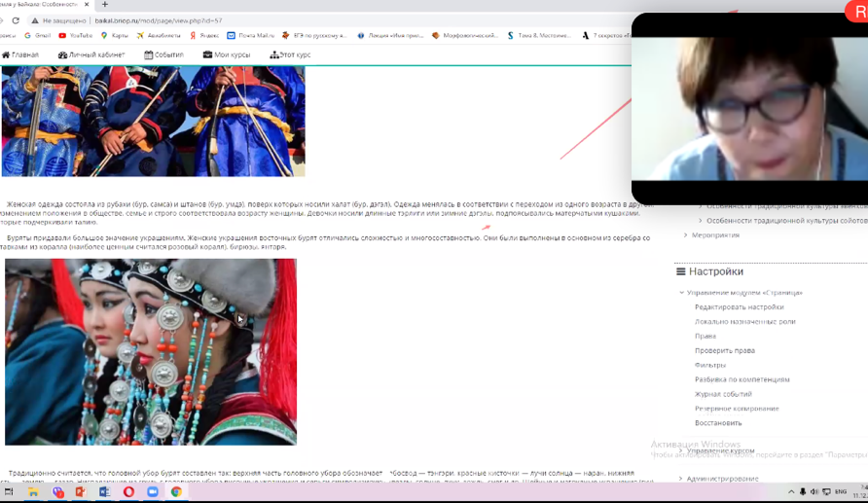Open the Мои курсы menu
The image size is (868, 503).
[227, 54]
